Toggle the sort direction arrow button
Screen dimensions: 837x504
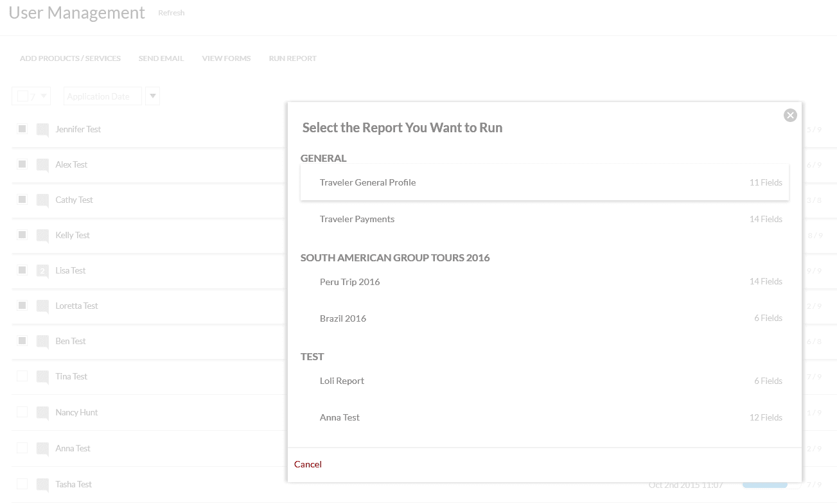point(153,96)
